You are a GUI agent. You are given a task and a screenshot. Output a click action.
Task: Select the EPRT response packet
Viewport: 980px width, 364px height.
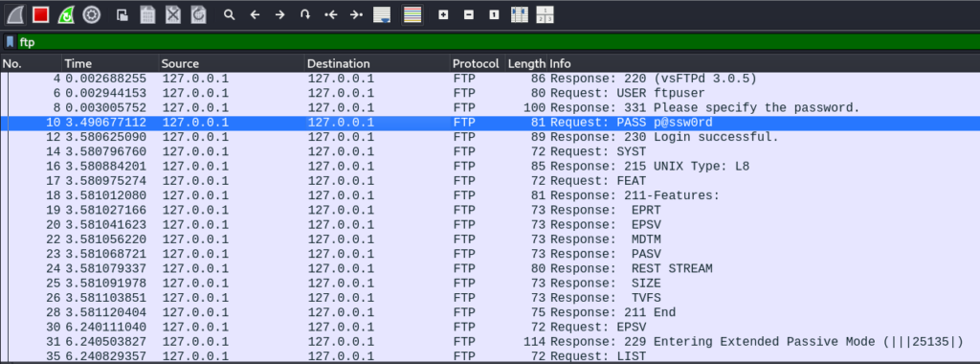[490, 210]
